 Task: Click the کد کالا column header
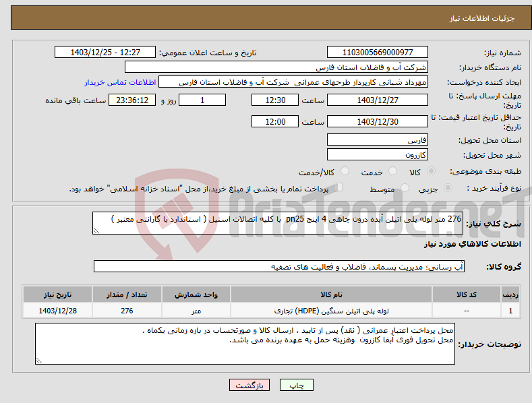pos(467,294)
